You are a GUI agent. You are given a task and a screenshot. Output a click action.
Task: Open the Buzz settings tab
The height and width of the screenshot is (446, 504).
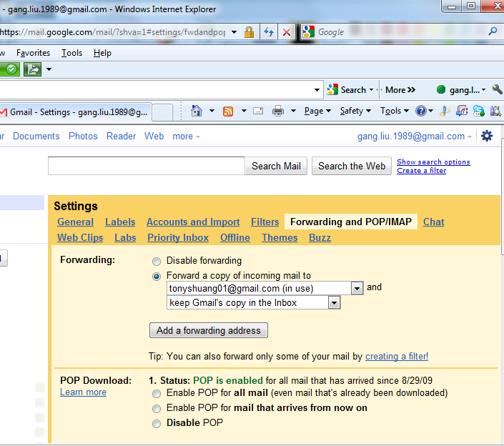320,237
